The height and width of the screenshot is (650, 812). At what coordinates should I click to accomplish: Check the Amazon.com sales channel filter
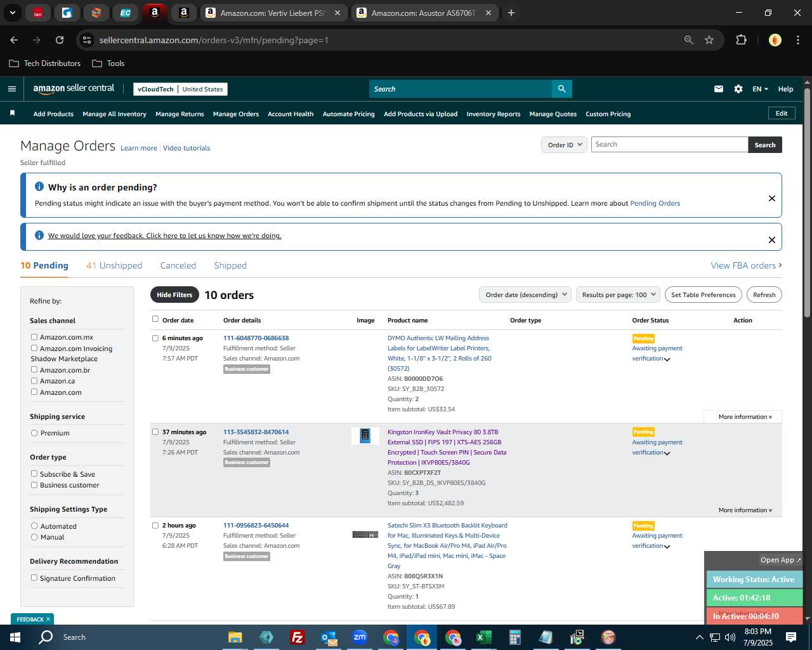pos(34,392)
